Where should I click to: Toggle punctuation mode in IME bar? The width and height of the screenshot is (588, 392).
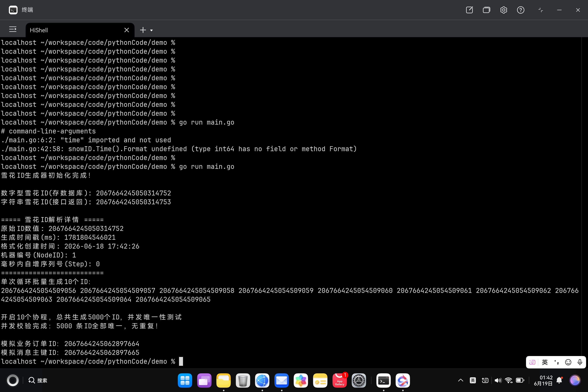[557, 362]
